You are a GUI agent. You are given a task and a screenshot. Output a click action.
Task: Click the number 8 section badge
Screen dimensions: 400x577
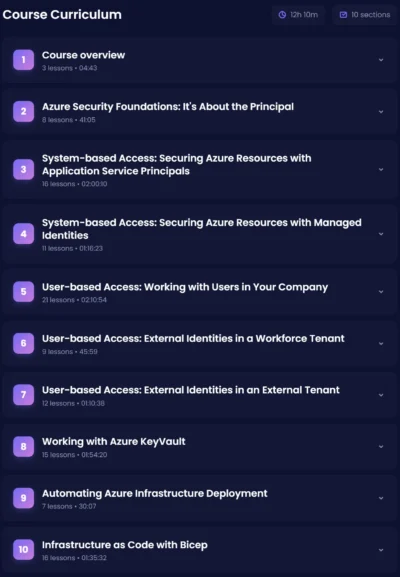[24, 446]
